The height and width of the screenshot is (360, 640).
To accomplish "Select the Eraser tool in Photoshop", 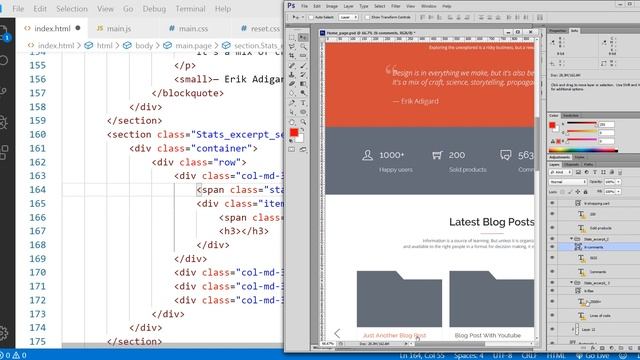I will pyautogui.click(x=291, y=84).
